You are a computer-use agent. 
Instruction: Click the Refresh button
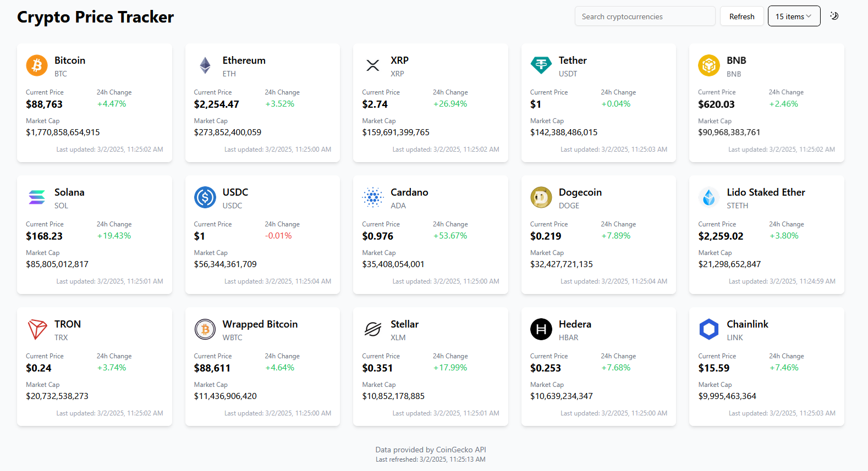click(x=741, y=16)
